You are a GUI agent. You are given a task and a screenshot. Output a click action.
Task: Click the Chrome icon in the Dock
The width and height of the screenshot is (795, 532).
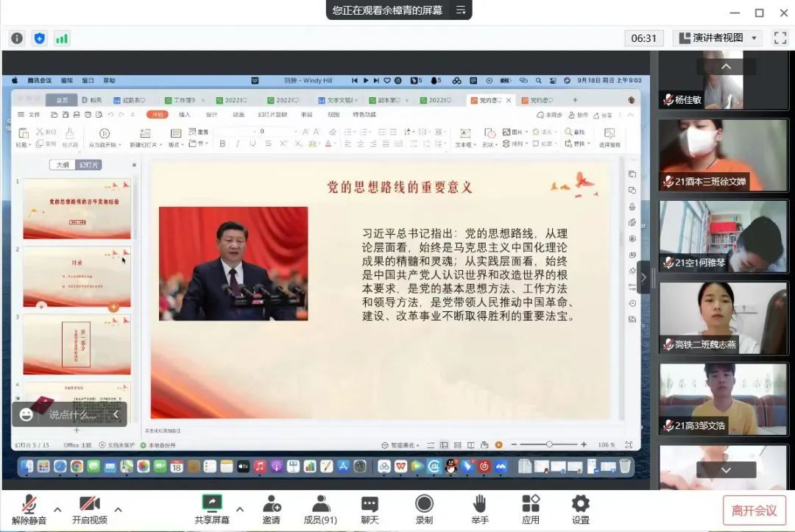pos(77,466)
